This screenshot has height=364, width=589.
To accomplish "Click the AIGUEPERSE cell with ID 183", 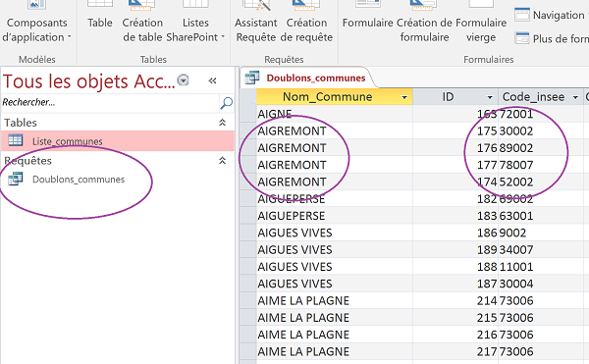I will (335, 216).
